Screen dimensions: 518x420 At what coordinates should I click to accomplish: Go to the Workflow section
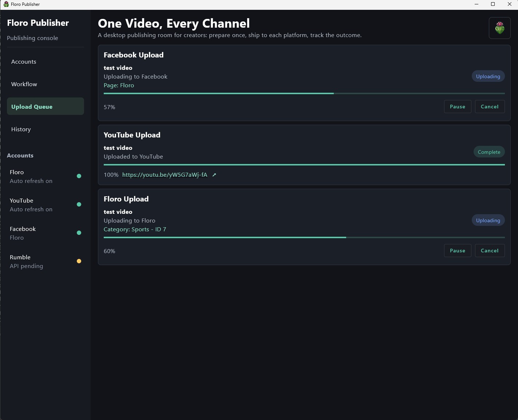coord(46,84)
